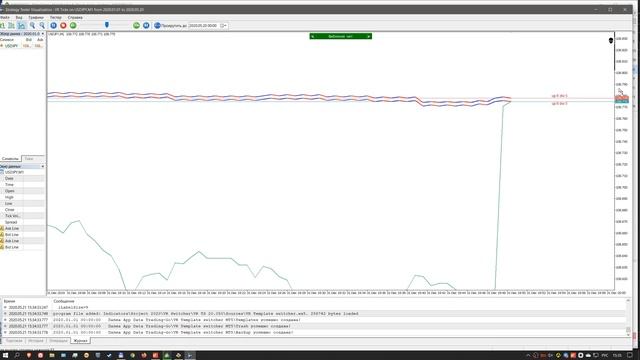Open the Windows Start menu
The height and width of the screenshot is (360, 640).
5,356
